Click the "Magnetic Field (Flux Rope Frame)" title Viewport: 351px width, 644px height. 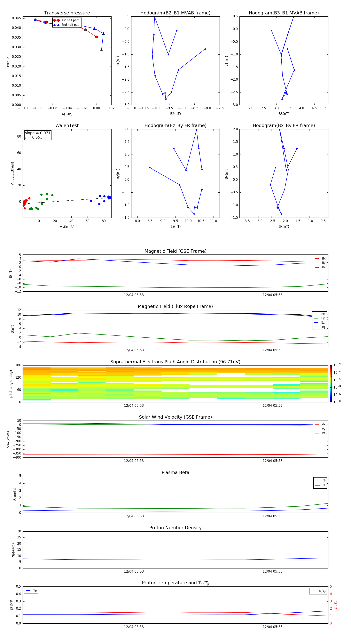coord(175,307)
